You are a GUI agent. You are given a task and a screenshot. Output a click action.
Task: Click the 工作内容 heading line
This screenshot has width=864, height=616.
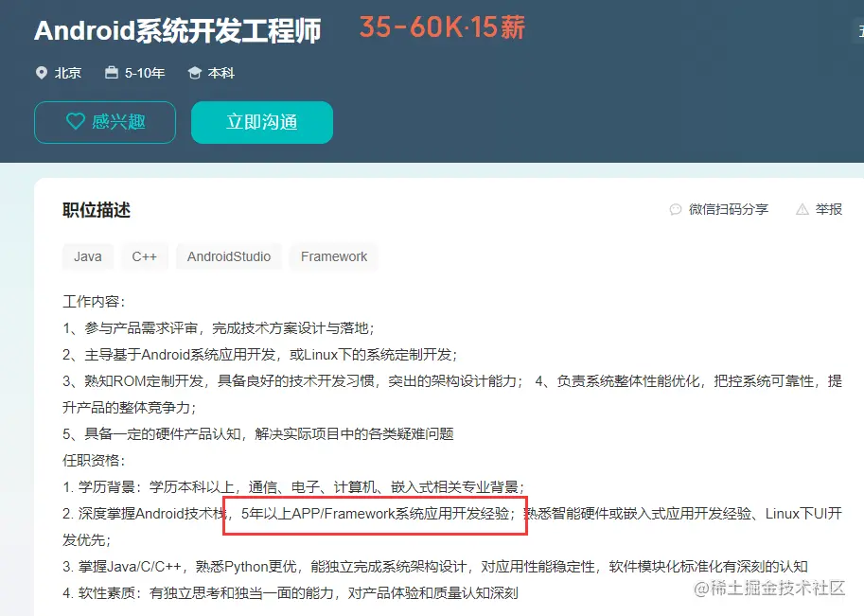coord(95,302)
